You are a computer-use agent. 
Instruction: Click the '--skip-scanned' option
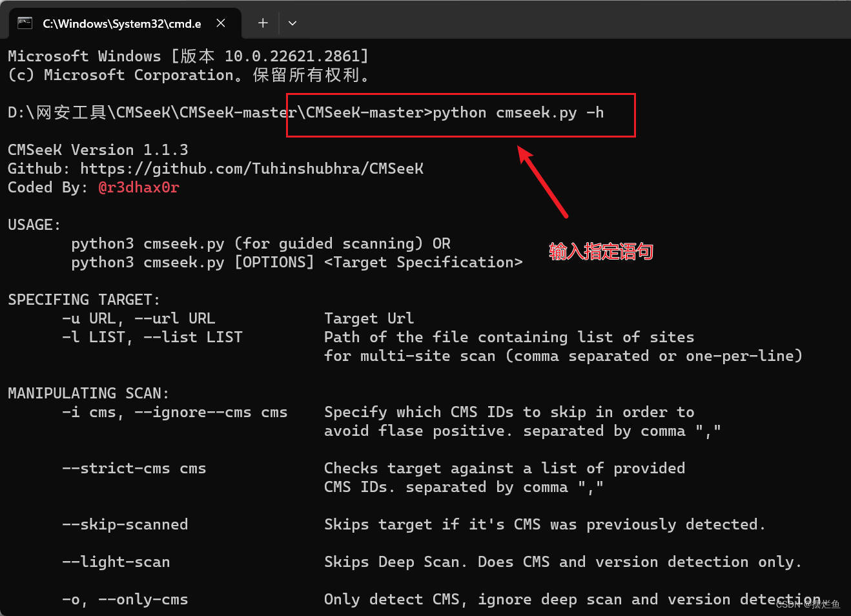pyautogui.click(x=125, y=524)
